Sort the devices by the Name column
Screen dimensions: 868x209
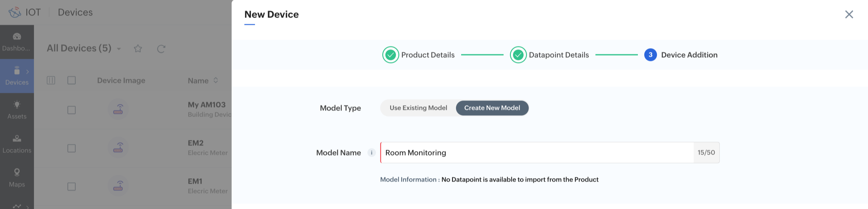click(216, 81)
